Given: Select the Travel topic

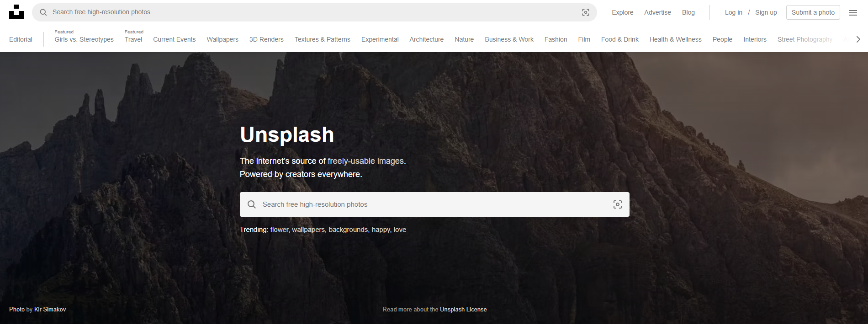Looking at the screenshot, I should tap(133, 39).
